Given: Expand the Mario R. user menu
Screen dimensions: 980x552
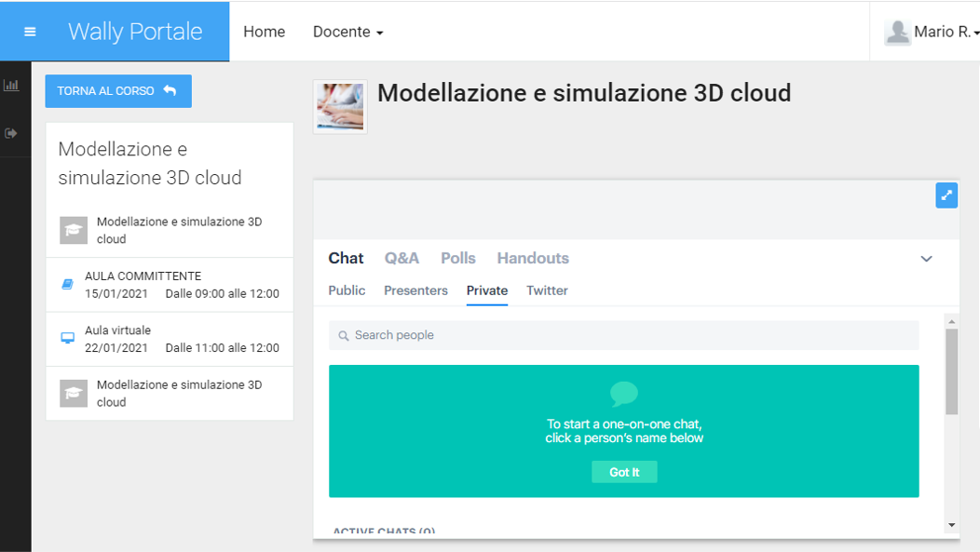Looking at the screenshot, I should coord(945,32).
